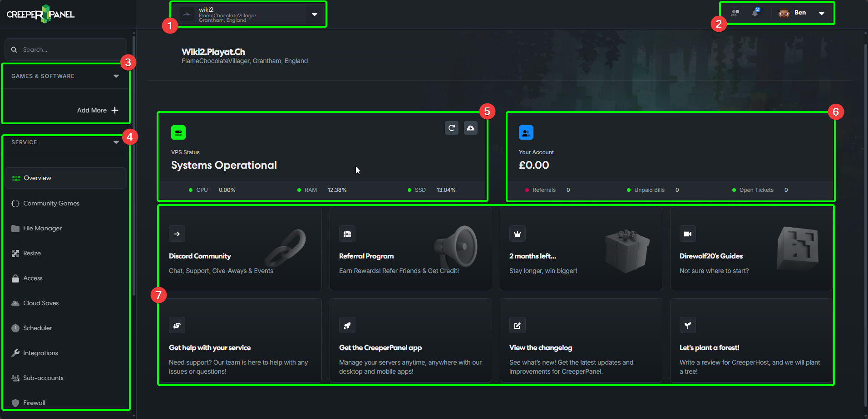The width and height of the screenshot is (868, 419).
Task: Click the friends icon in top bar
Action: coord(735,13)
